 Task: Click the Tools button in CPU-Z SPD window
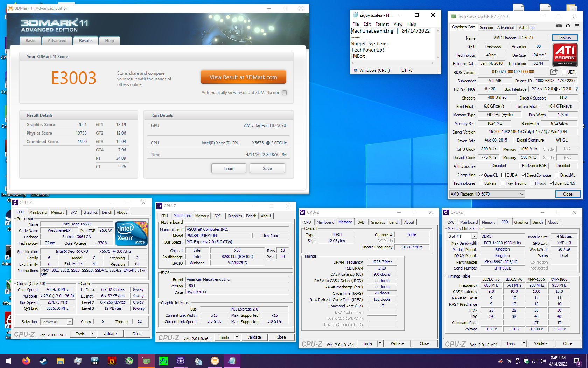(x=511, y=343)
